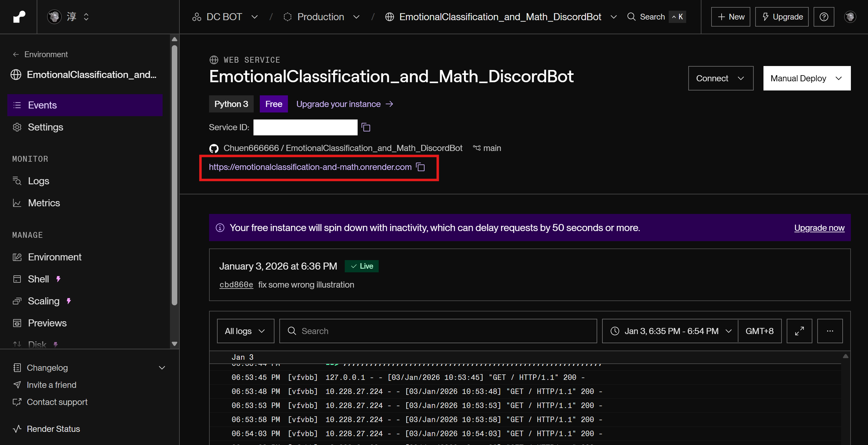Expand the Changelog section
The height and width of the screenshot is (445, 868).
tap(162, 367)
